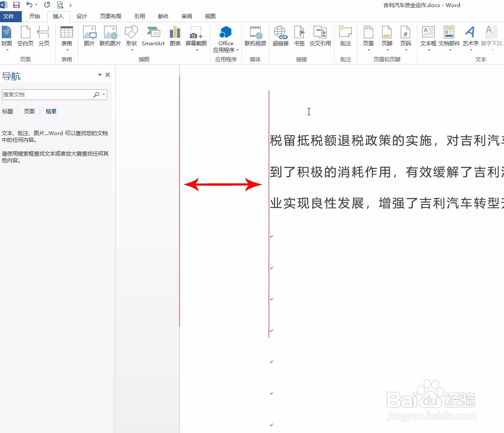Click text line starting 到了积极的消耗作用
The image size is (504, 433).
pos(387,172)
